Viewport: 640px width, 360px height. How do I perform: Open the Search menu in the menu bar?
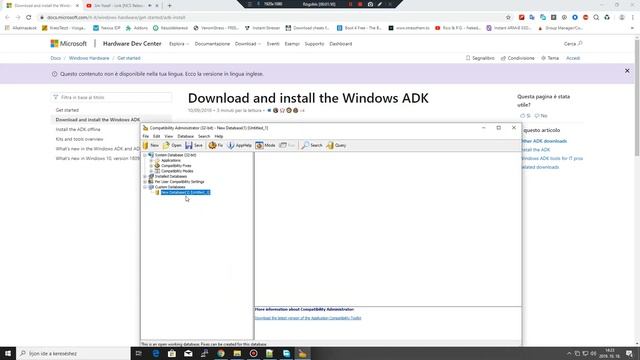[x=204, y=136]
